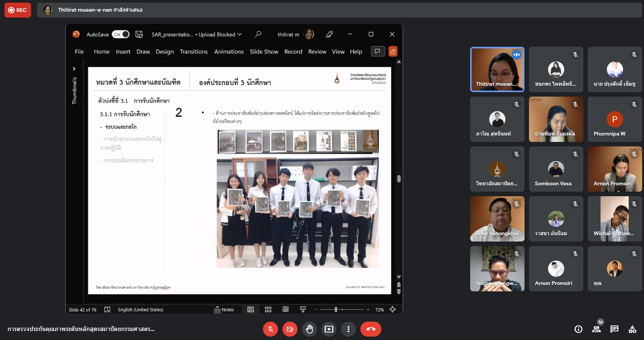Image resolution: width=644 pixels, height=340 pixels.
Task: Open the share screen present button
Action: [329, 329]
